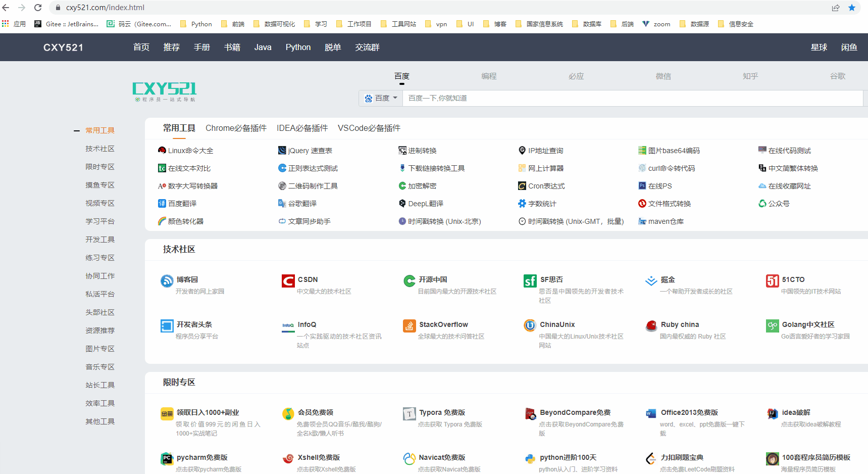This screenshot has width=868, height=474.
Task: Open the Gitee :: JetBrains bookmark
Action: click(x=66, y=24)
